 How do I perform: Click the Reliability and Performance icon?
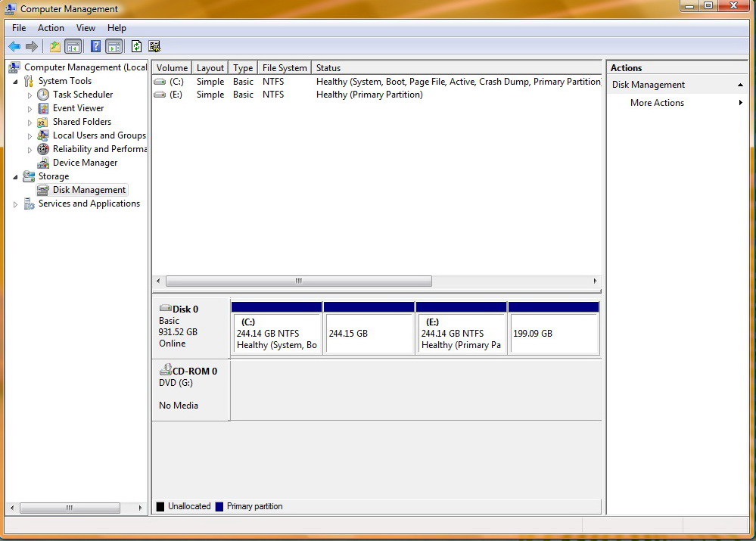tap(43, 149)
